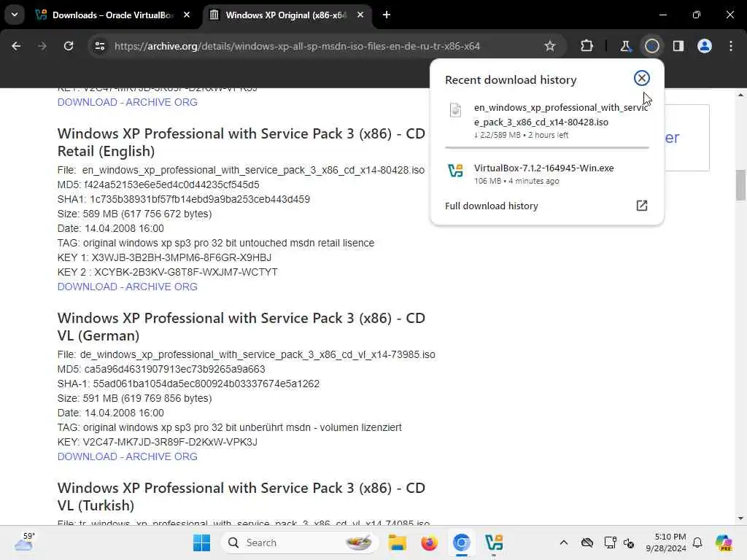This screenshot has width=747, height=560.
Task: Click KEY 1: X3WJB-3B2BH-3MPM6-8F6GR-X9HBJ
Action: (164, 257)
